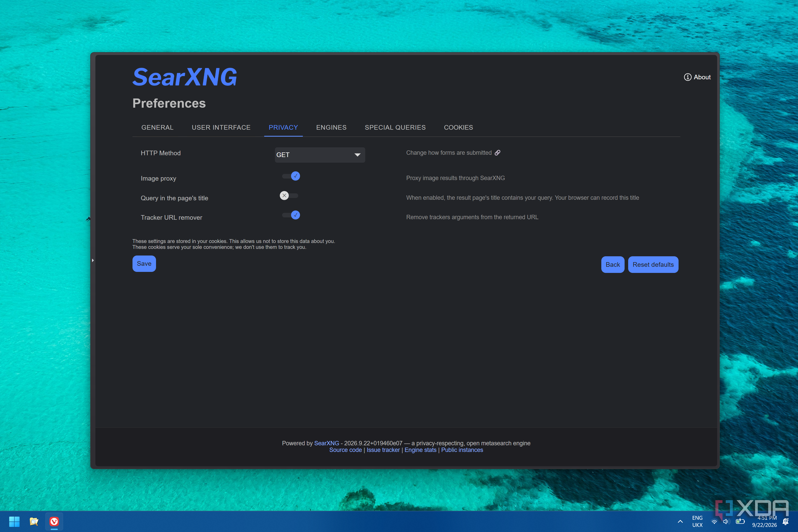Open the SearXNG footer link
The image size is (798, 532).
click(x=326, y=443)
